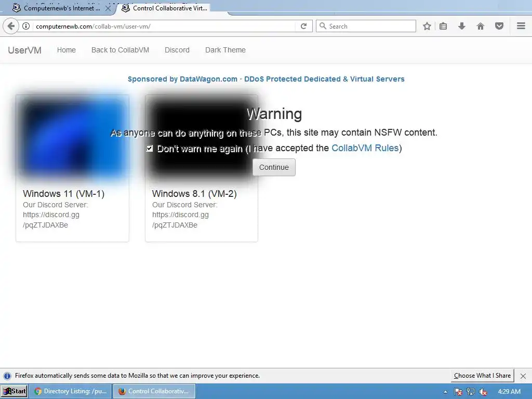This screenshot has width=532, height=399.
Task: Click Discord server text under VM-2
Action: coord(184,215)
